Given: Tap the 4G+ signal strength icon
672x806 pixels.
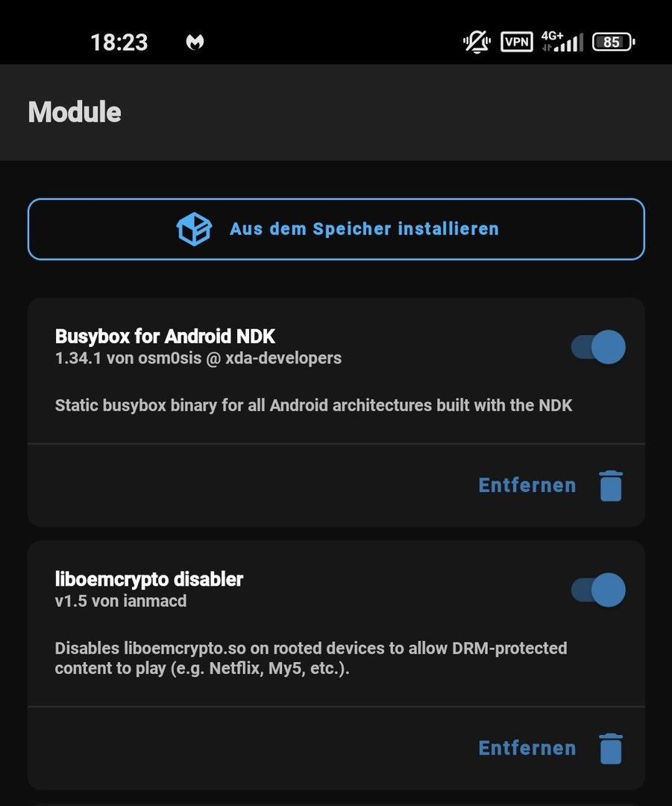Looking at the screenshot, I should 562,42.
